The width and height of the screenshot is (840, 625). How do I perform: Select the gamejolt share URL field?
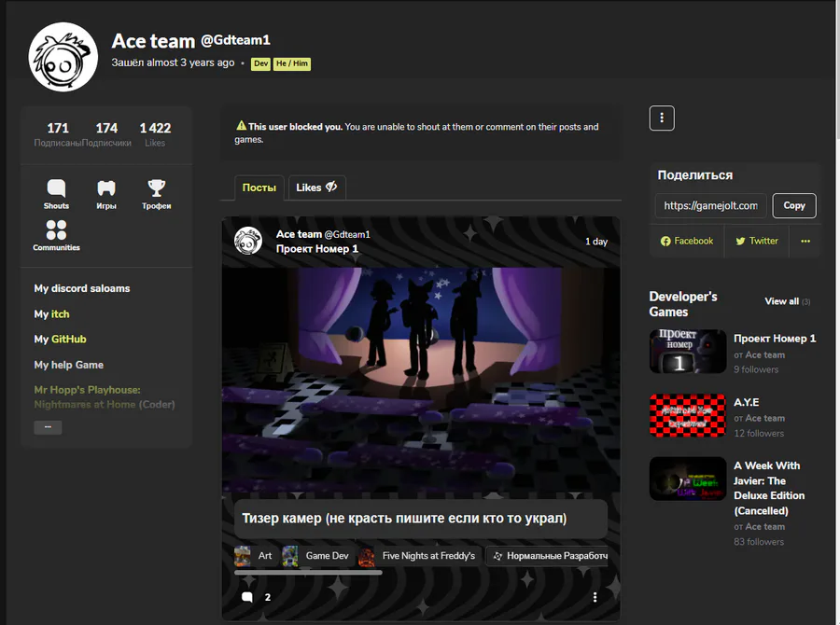coord(711,205)
